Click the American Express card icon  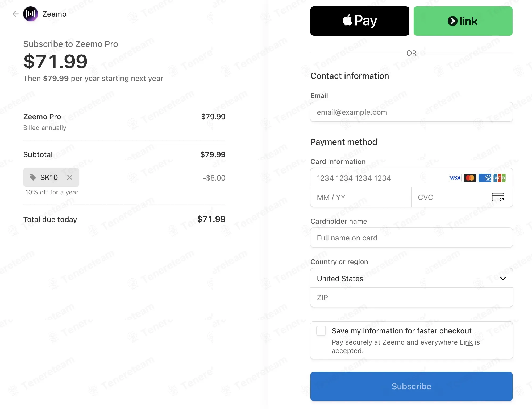(x=485, y=178)
